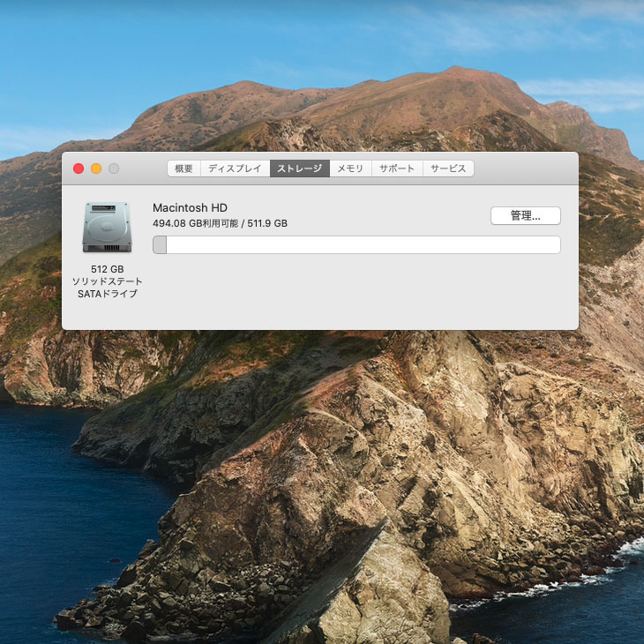Viewport: 644px width, 644px height.
Task: Click the grayed-out zoom window button
Action: [x=114, y=168]
